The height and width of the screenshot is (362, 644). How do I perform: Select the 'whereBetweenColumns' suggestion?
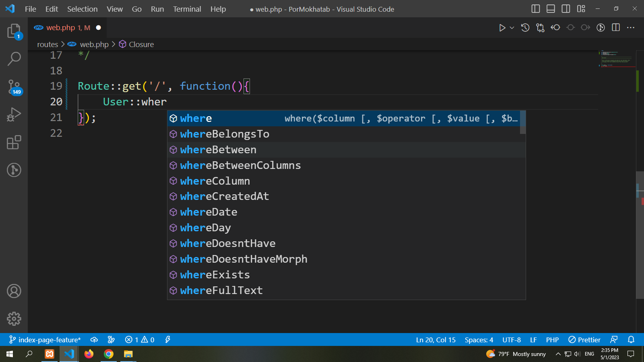344,165
